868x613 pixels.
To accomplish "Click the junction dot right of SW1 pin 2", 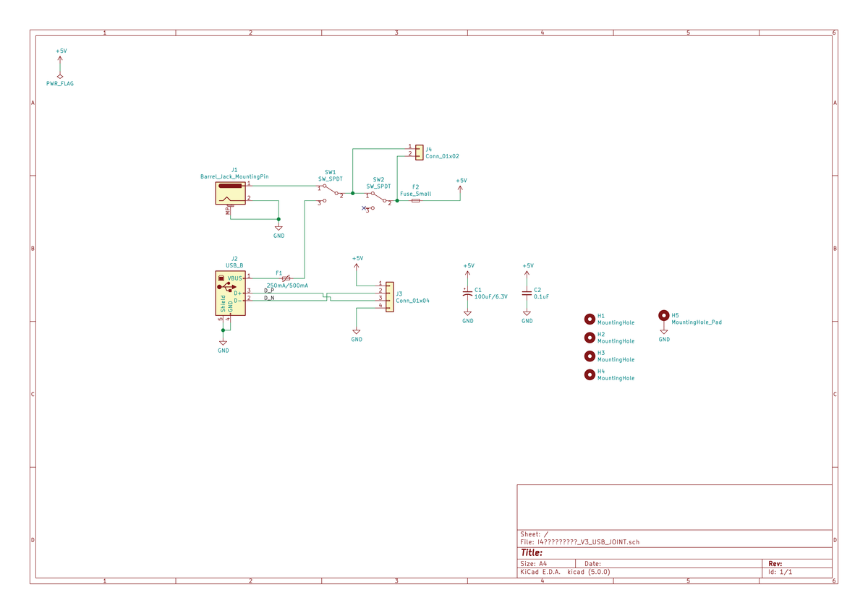I will (x=352, y=193).
